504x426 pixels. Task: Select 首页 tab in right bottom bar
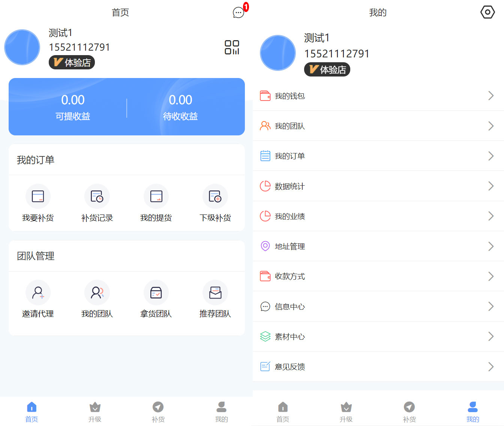point(283,411)
